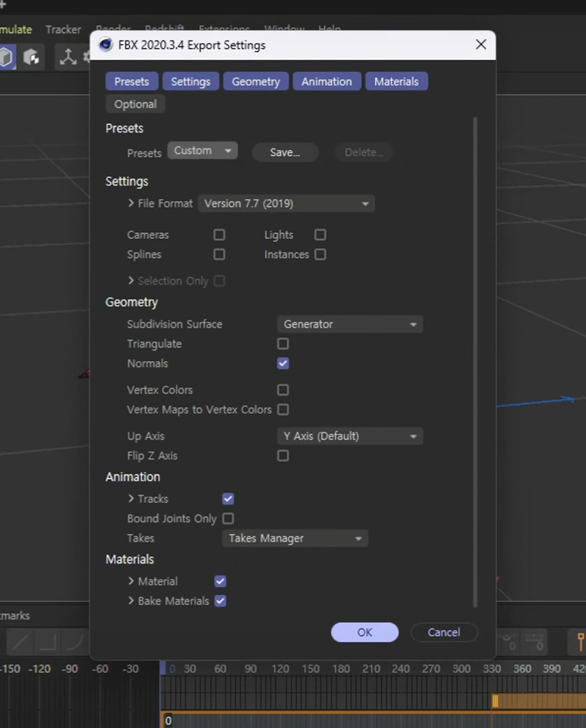Uncheck the Normals checkbox
The image size is (586, 728).
[x=283, y=363]
